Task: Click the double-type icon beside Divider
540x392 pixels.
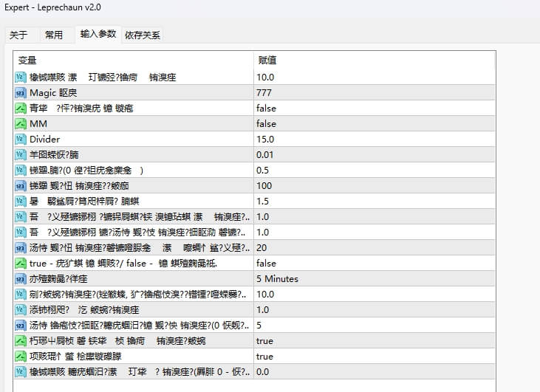Action: [21, 140]
